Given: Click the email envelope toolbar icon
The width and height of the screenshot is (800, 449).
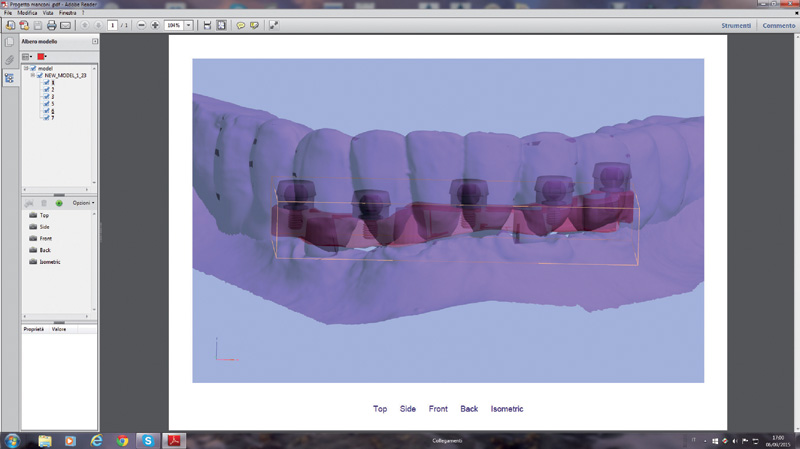Looking at the screenshot, I should tap(65, 25).
